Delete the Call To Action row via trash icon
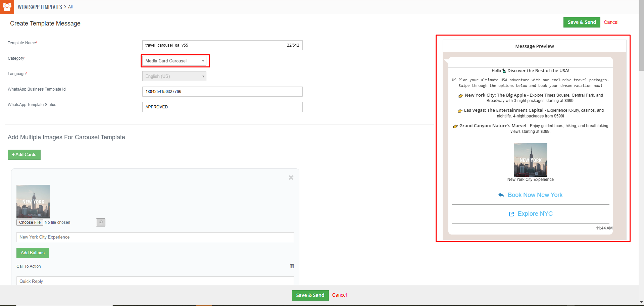 (x=292, y=266)
